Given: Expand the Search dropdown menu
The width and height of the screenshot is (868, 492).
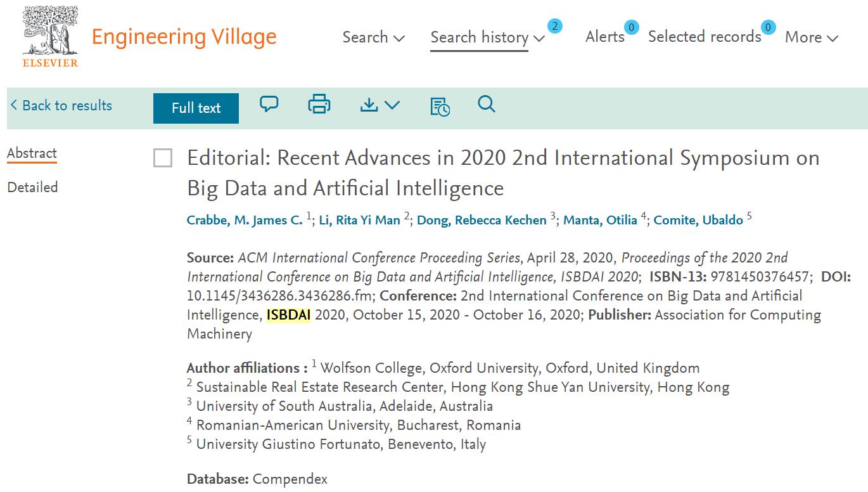Looking at the screenshot, I should [x=373, y=37].
